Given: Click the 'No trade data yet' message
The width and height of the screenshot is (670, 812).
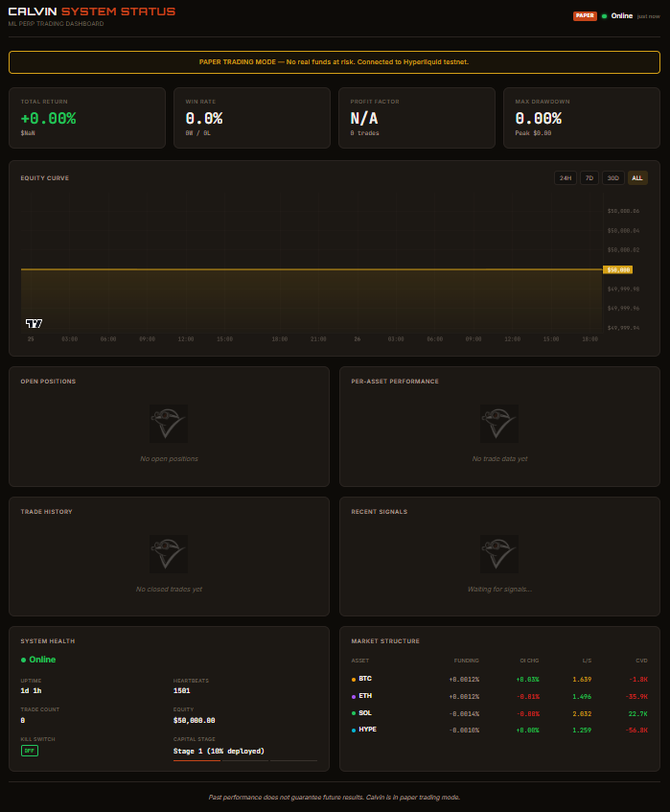Looking at the screenshot, I should tap(499, 459).
